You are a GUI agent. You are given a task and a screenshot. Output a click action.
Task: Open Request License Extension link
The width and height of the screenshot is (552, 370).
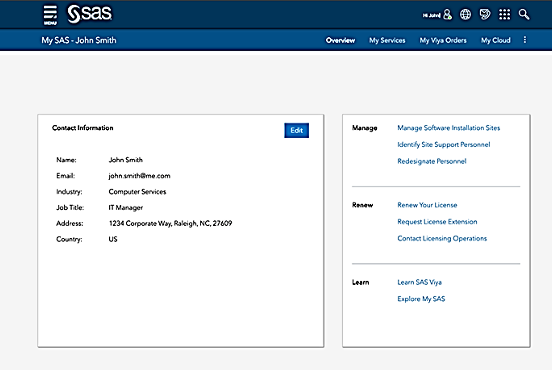pos(437,221)
